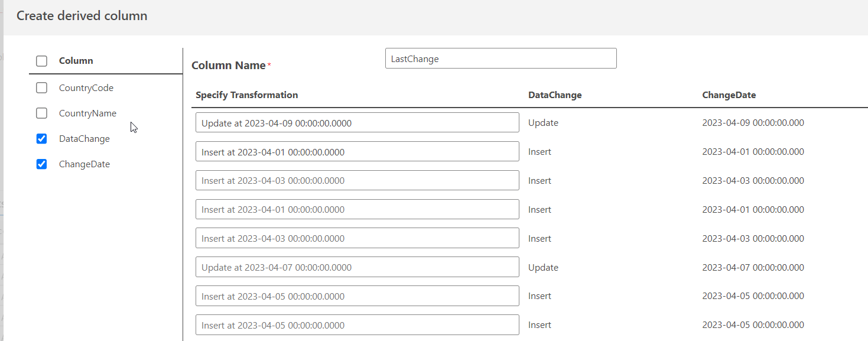The height and width of the screenshot is (341, 868).
Task: Click the Specify Transformation column header
Action: (246, 95)
